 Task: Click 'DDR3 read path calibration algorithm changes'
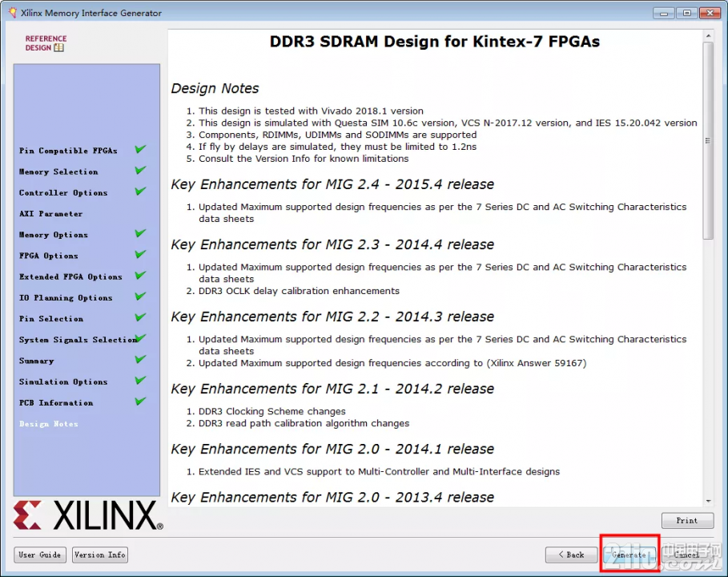pos(304,423)
